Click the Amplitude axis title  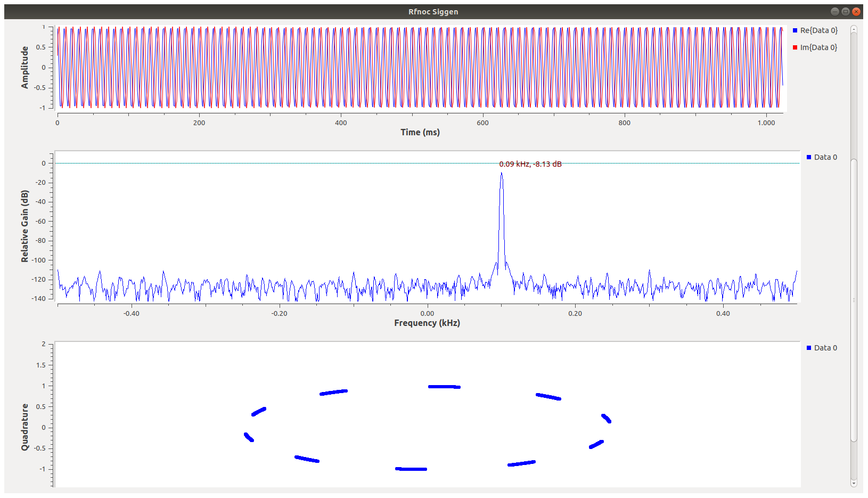[x=24, y=67]
